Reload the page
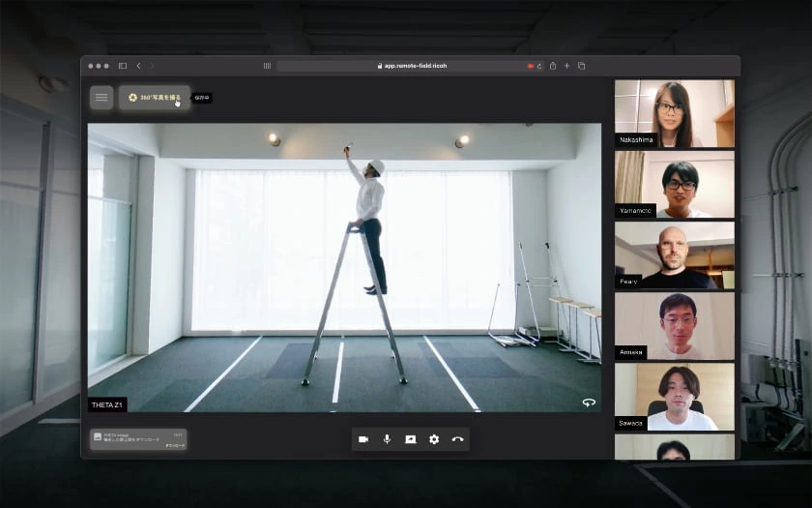The height and width of the screenshot is (508, 812). click(539, 66)
